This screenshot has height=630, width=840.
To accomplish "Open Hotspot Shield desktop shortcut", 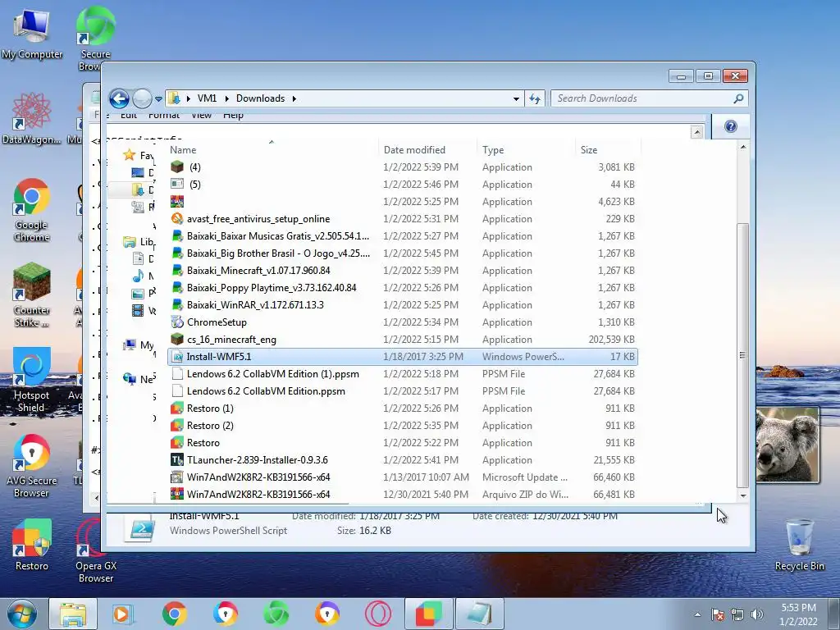I will [x=32, y=380].
